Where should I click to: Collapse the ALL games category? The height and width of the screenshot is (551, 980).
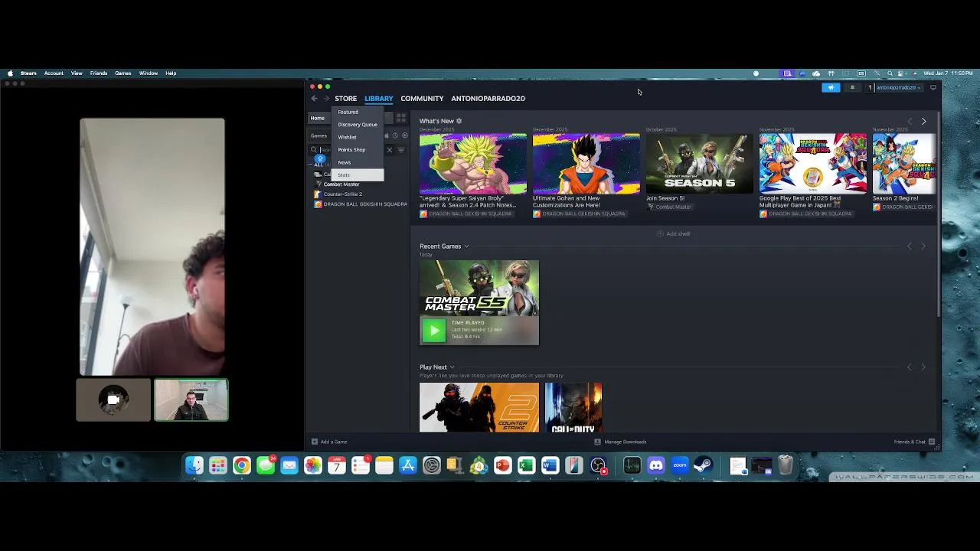click(311, 165)
